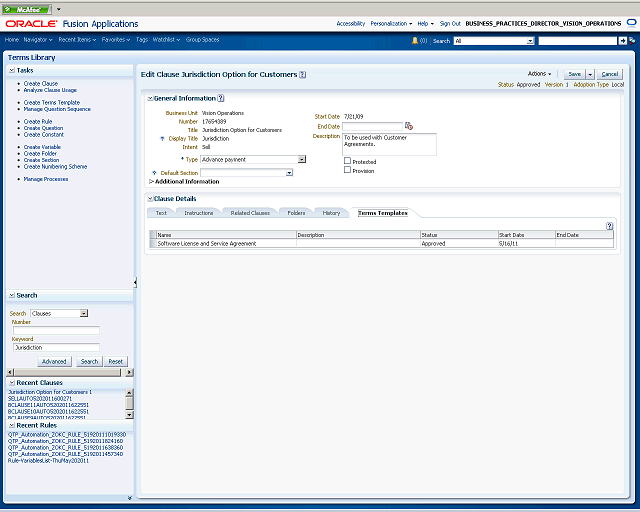
Task: Click the Save button
Action: [575, 74]
